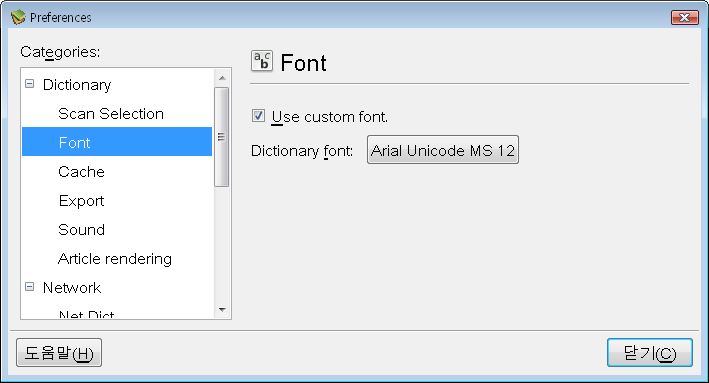Viewport: 709px width, 383px height.
Task: Select Scan Selection category
Action: [x=111, y=113]
